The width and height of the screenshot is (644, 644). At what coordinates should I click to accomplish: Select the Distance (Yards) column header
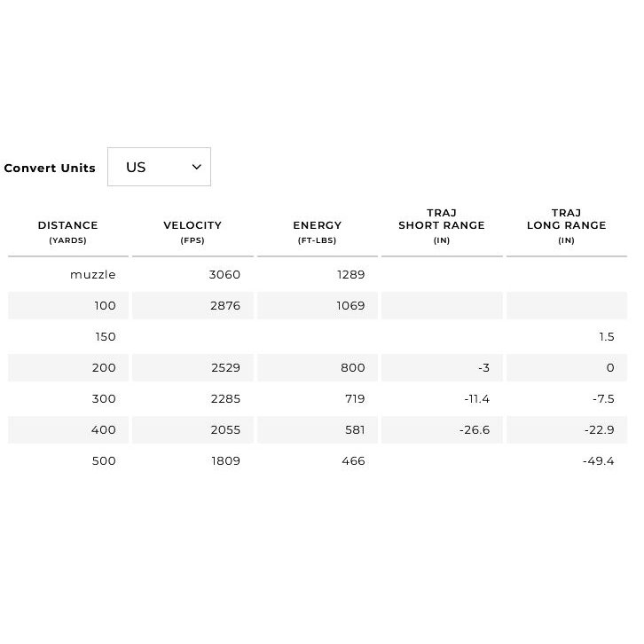[68, 232]
